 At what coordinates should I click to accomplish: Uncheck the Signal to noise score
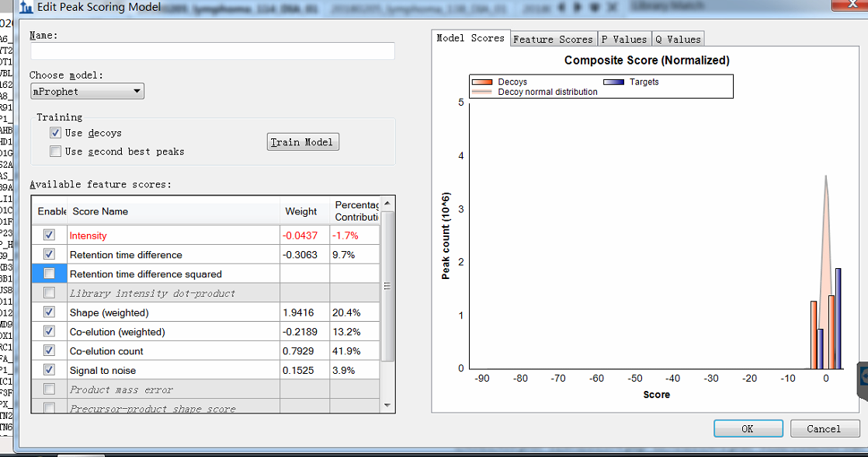(x=50, y=370)
